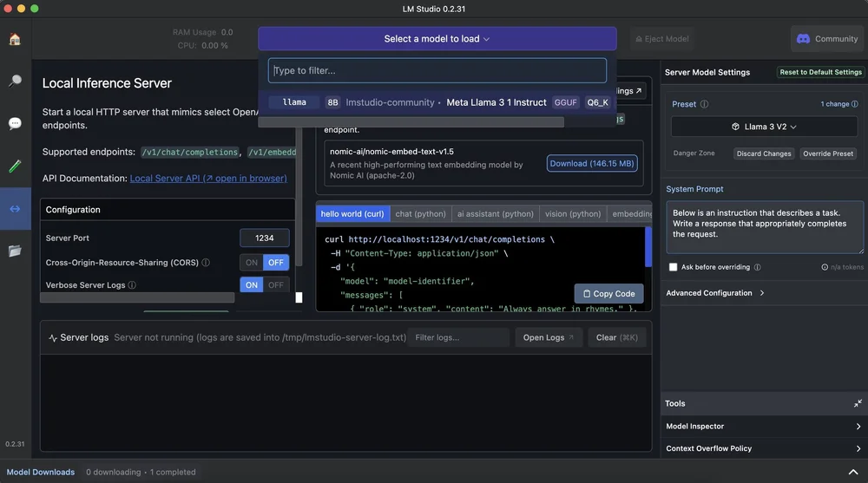Click Override Preset

click(x=827, y=153)
